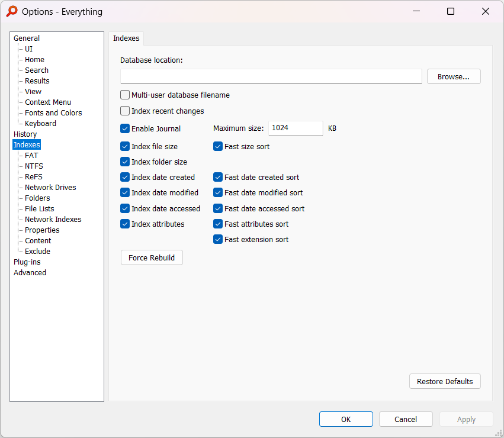Uncheck Index attributes option

click(x=125, y=224)
